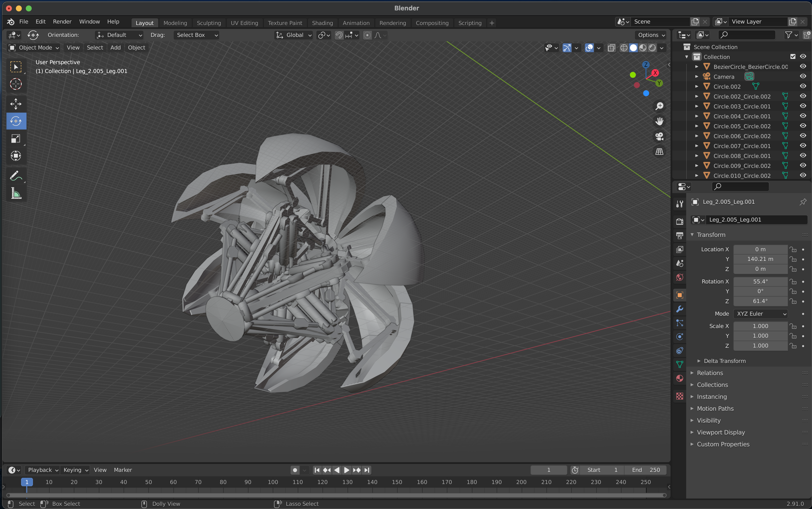The image size is (812, 509).
Task: Play the animation forward
Action: pos(347,470)
